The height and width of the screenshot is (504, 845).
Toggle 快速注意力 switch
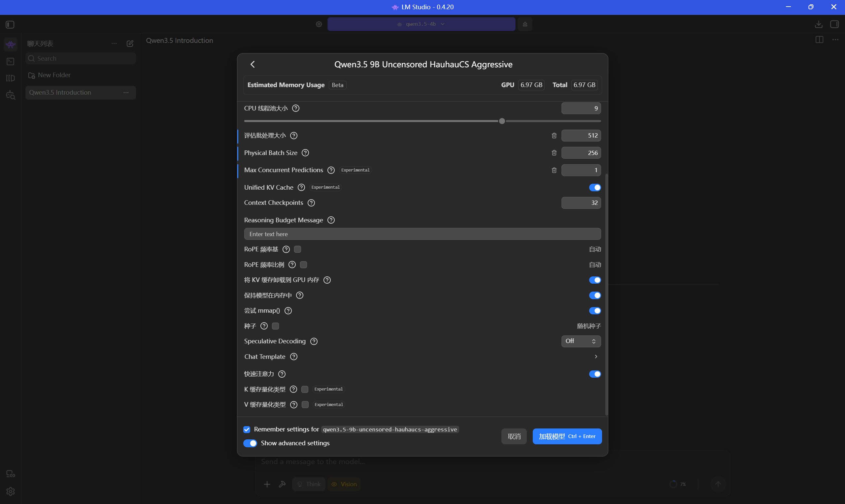pos(595,374)
